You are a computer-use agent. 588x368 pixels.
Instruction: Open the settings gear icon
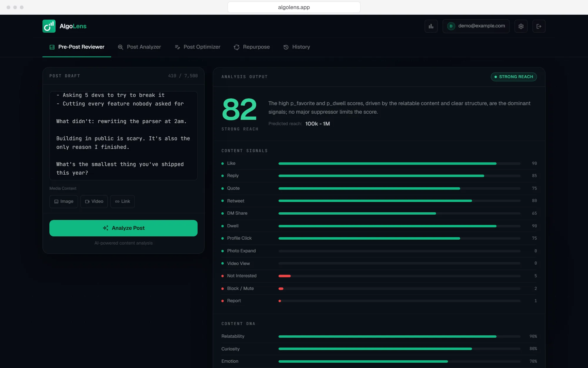(521, 26)
